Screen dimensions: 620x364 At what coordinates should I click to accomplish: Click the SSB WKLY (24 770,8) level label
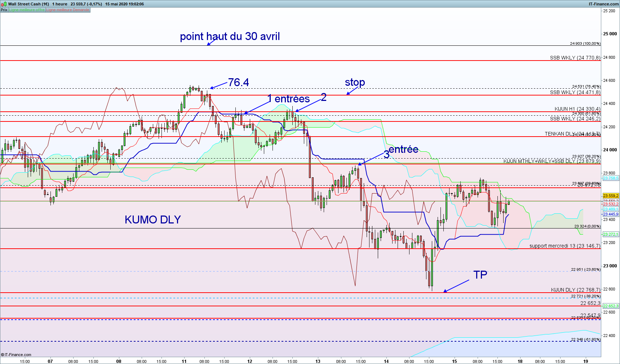click(575, 58)
